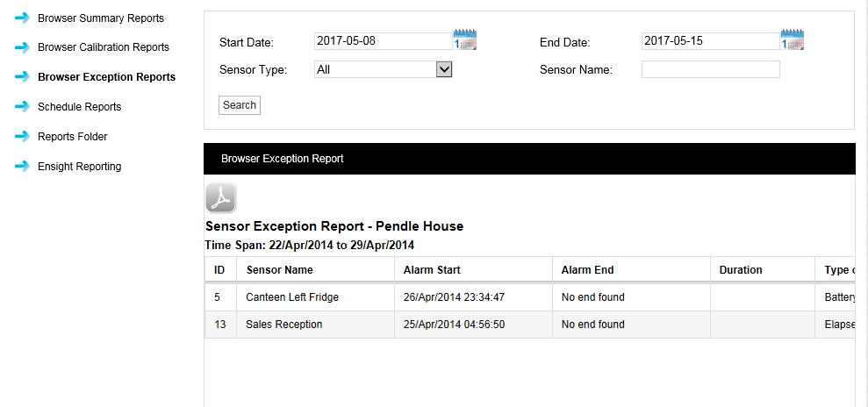Focus the Sensor Name text field

(x=710, y=69)
